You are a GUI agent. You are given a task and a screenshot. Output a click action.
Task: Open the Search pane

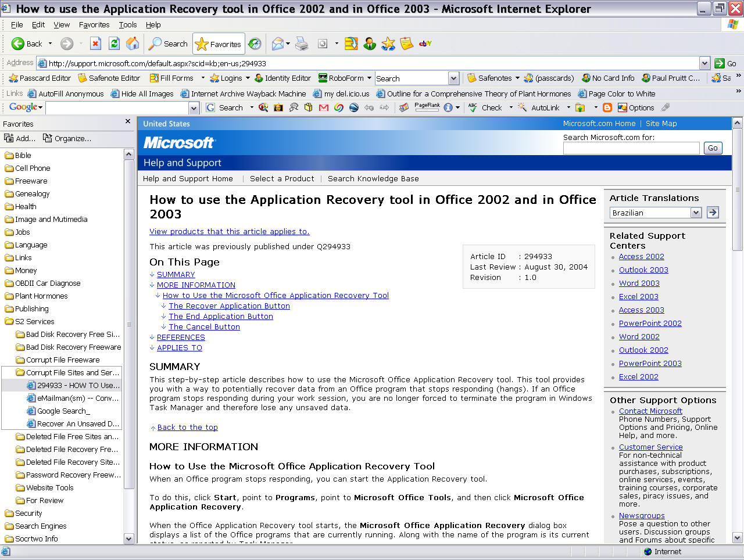(168, 44)
